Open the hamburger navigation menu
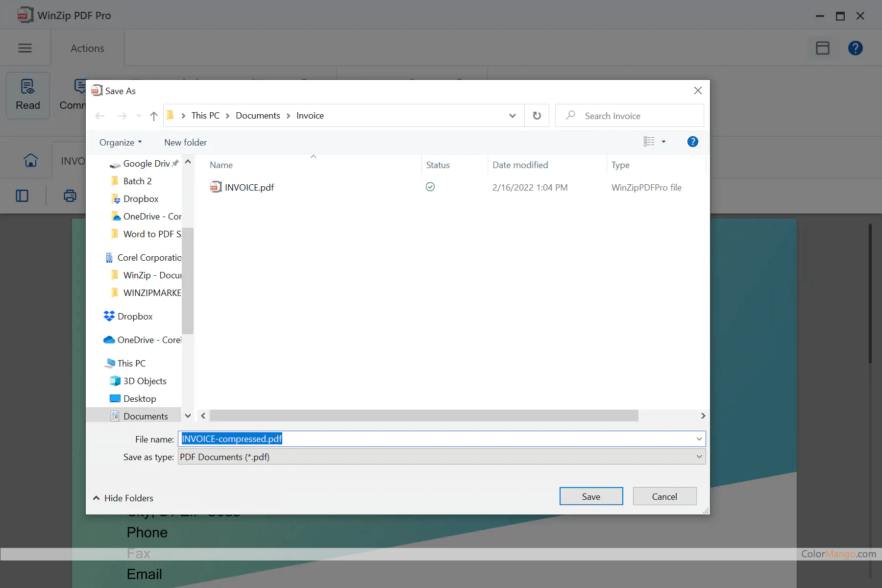This screenshot has height=588, width=882. (x=25, y=48)
